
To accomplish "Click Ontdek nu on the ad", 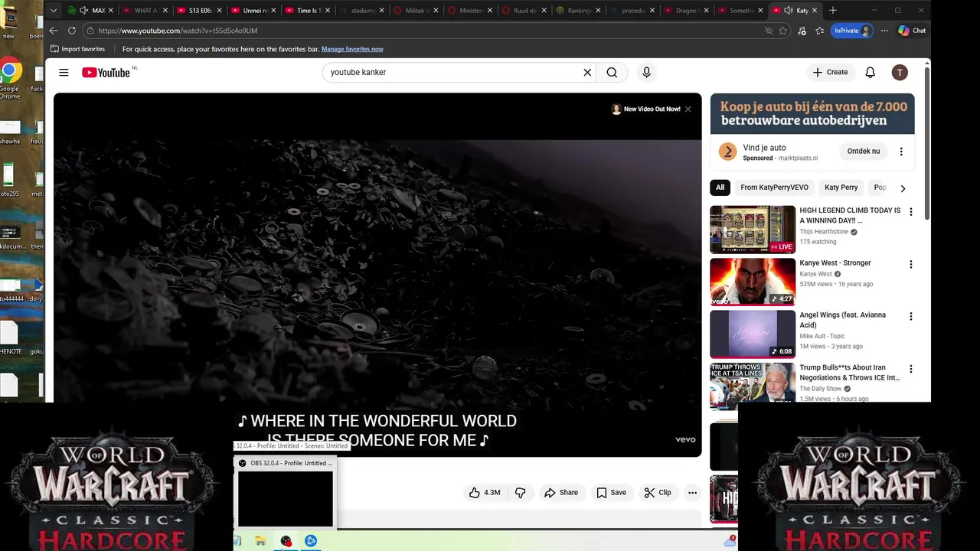I will (x=863, y=152).
